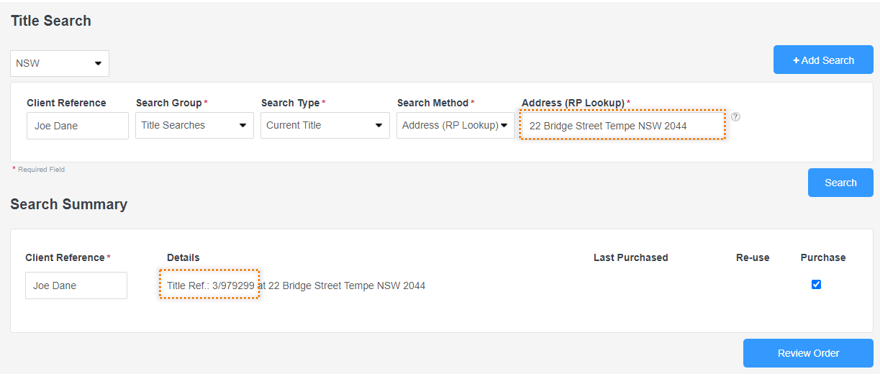Click the + Add Search button
Screen dimensions: 880x375
click(x=823, y=60)
